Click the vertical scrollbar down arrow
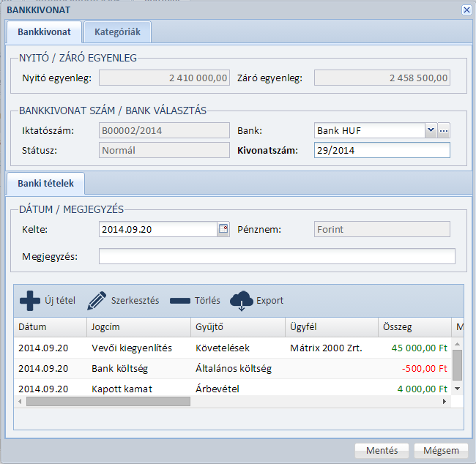The image size is (476, 464). 458,388
